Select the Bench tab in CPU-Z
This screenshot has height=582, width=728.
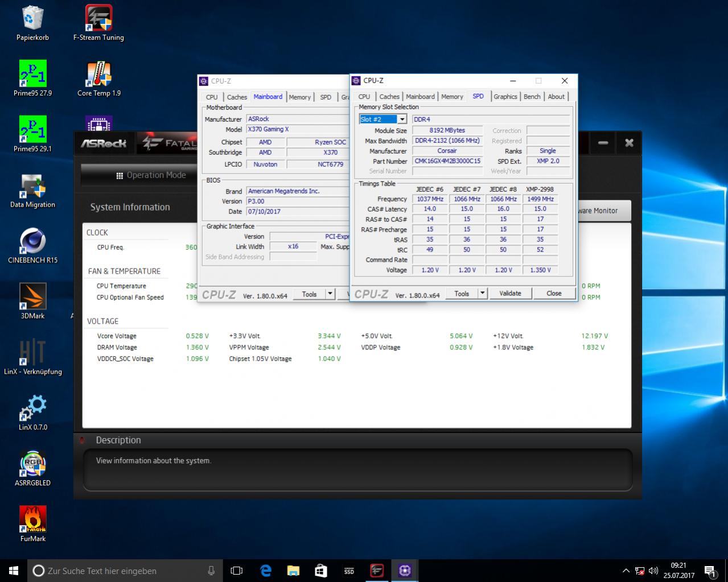[532, 97]
